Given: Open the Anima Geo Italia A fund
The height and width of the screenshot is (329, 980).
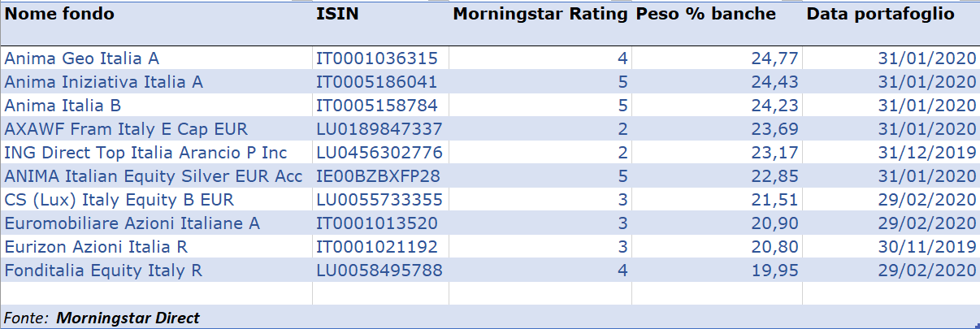Looking at the screenshot, I should [x=82, y=58].
